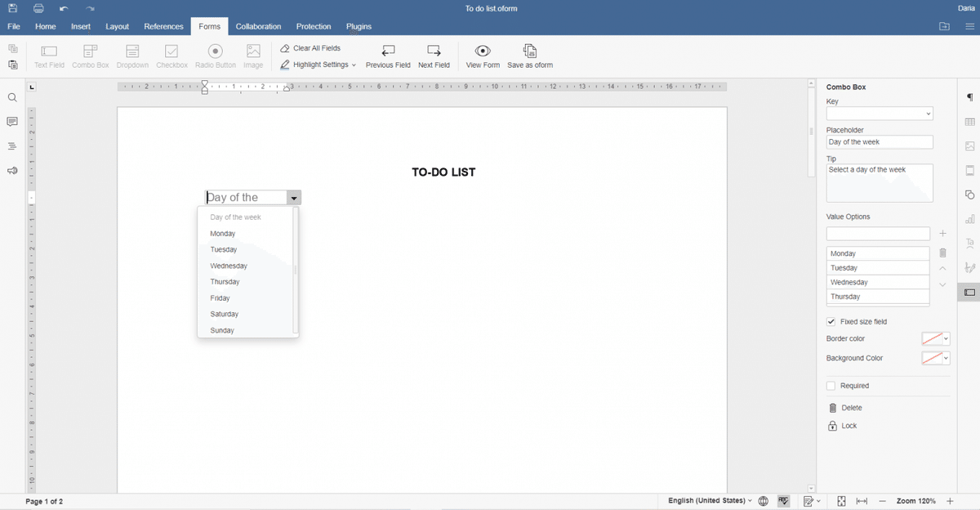Click Fit to width icon

(x=862, y=501)
